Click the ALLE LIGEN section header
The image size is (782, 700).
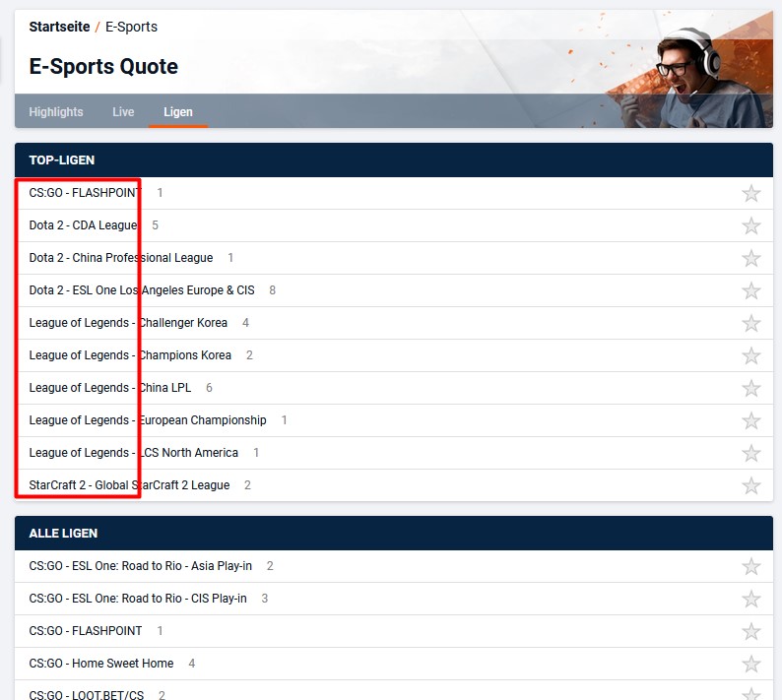[x=394, y=533]
